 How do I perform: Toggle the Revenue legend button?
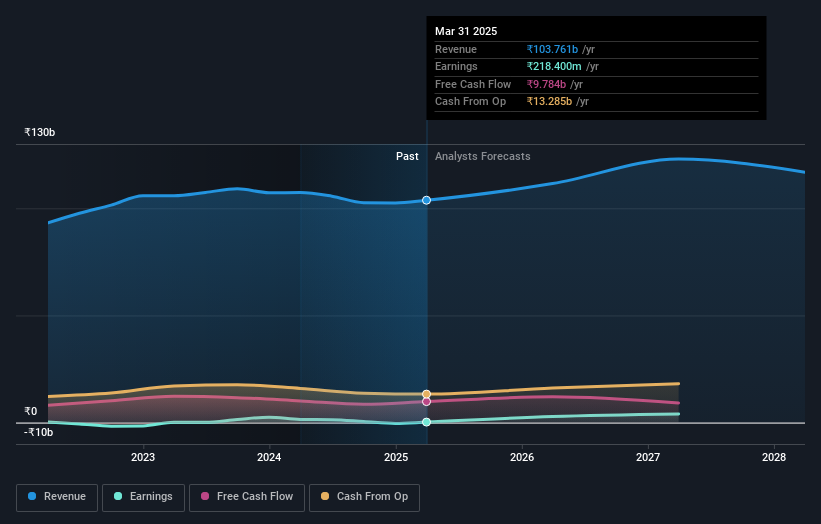coord(57,497)
